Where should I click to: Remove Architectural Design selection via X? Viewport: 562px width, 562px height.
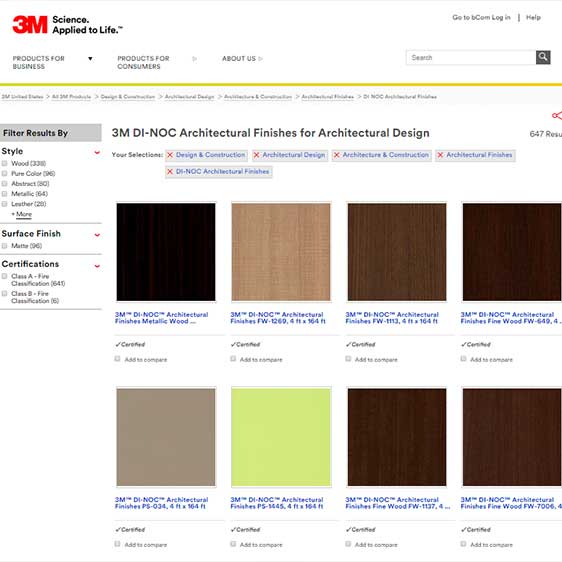[257, 155]
